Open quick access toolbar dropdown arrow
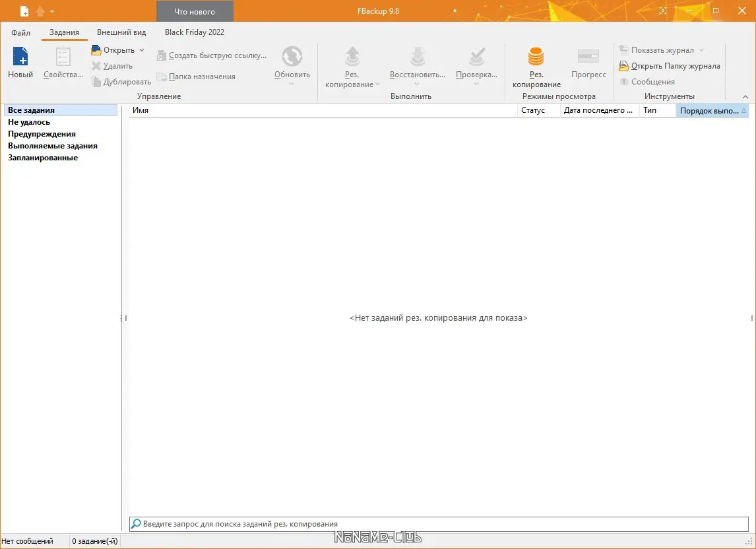Image resolution: width=756 pixels, height=549 pixels. click(x=52, y=11)
